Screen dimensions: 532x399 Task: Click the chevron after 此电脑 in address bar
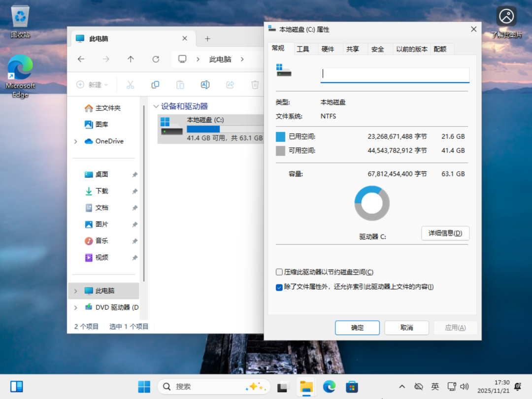[242, 59]
